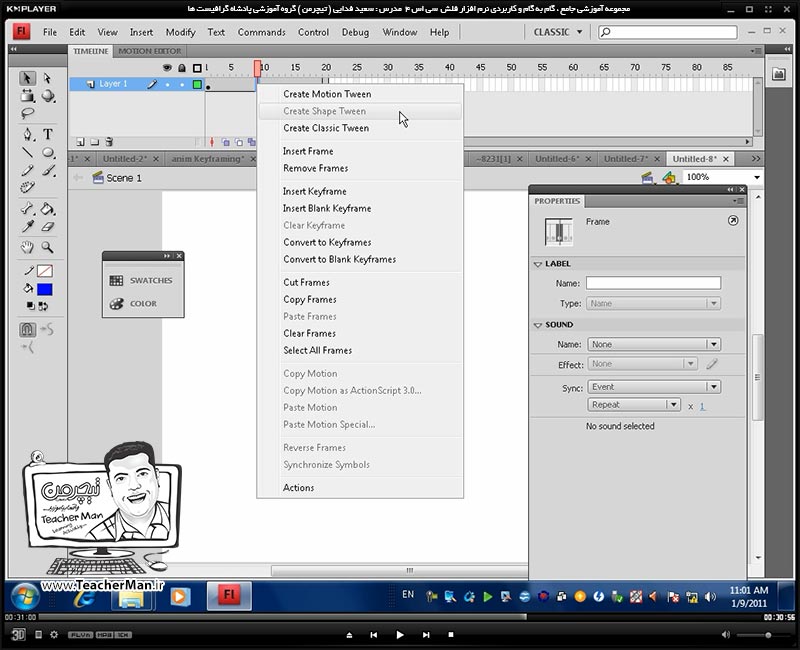Open the label Type dropdown
Screen dimensions: 800x650
pyautogui.click(x=654, y=304)
